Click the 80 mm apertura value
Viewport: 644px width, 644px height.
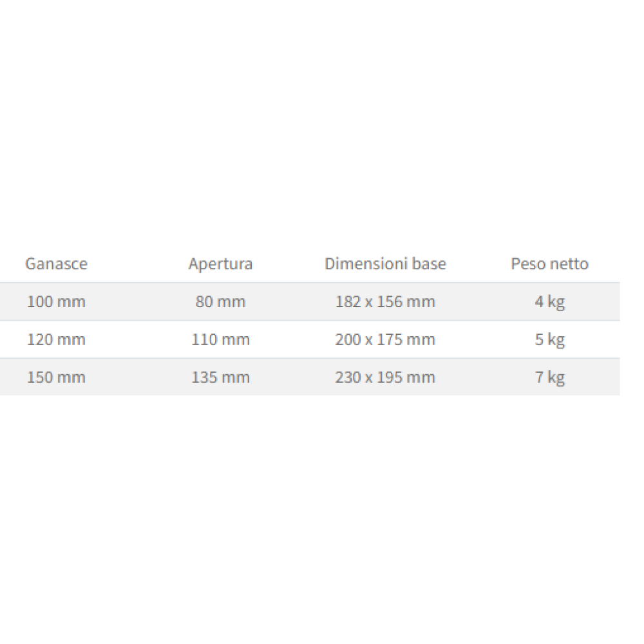coord(220,301)
